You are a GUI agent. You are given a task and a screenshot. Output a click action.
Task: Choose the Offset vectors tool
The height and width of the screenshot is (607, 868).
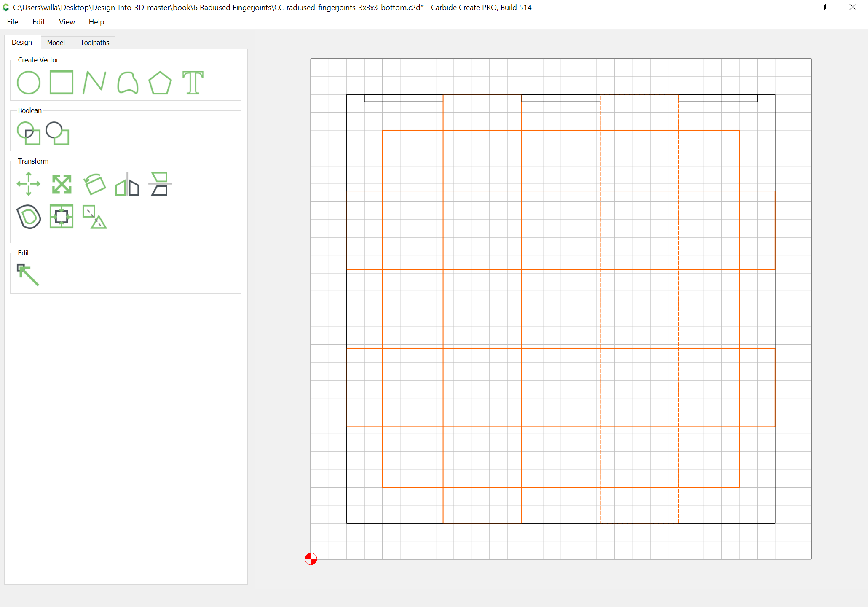pos(29,217)
